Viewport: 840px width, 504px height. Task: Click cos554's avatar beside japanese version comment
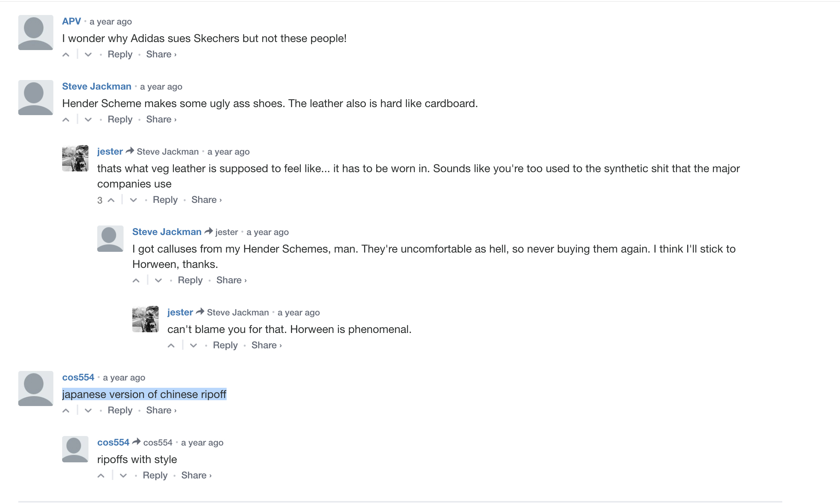[x=35, y=389]
